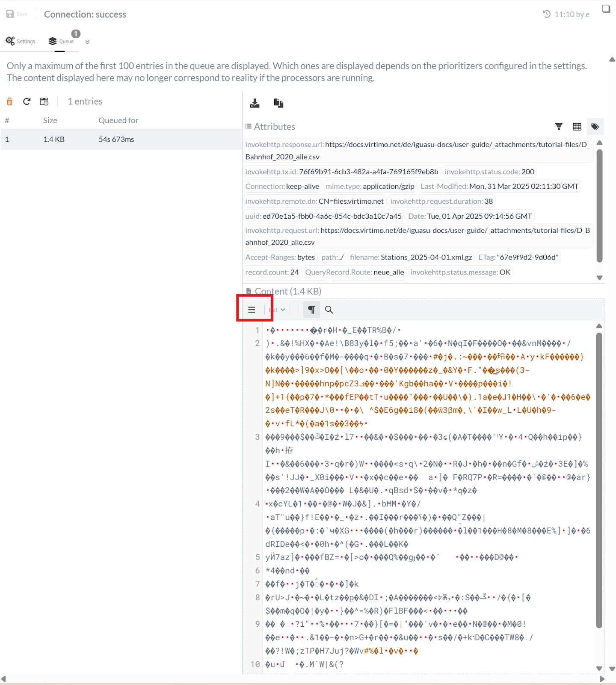Open the text format dropdown

click(x=277, y=310)
